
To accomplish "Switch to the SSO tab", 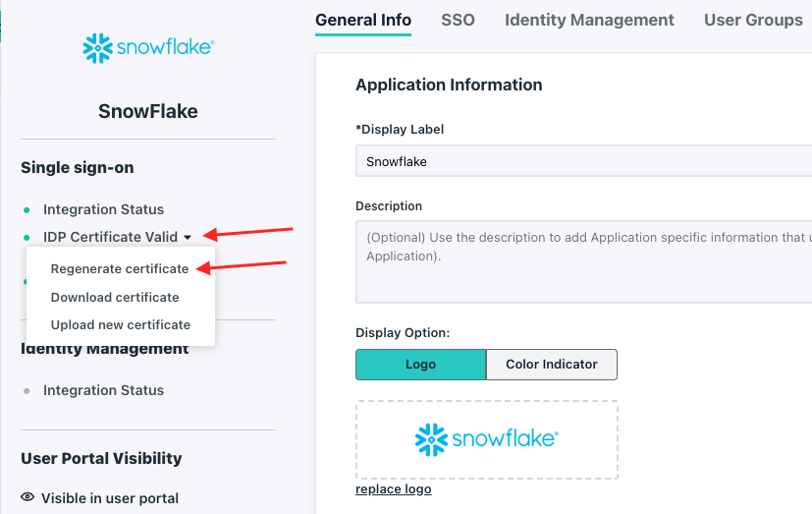I will (458, 20).
